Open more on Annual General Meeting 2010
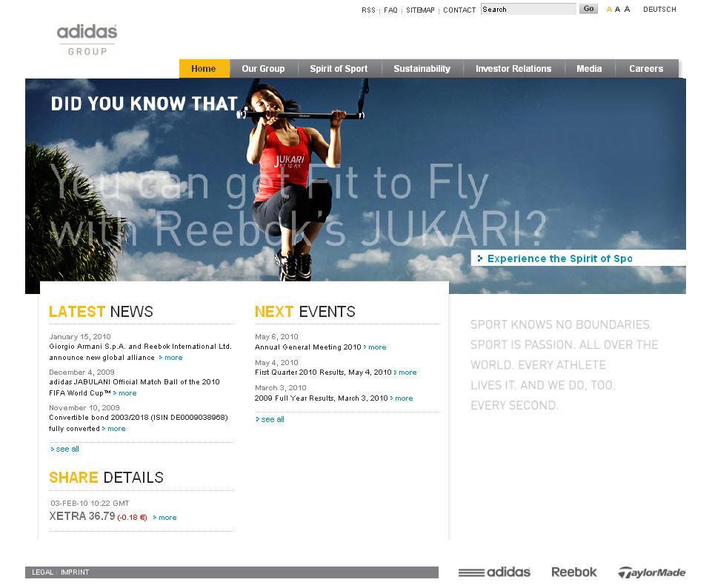Screen dimensions: 712x588 [375, 347]
